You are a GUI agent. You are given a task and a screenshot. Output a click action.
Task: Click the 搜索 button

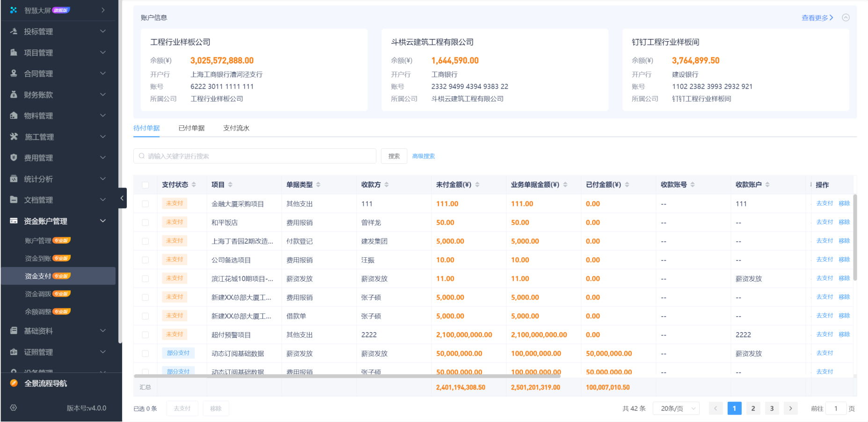point(394,156)
